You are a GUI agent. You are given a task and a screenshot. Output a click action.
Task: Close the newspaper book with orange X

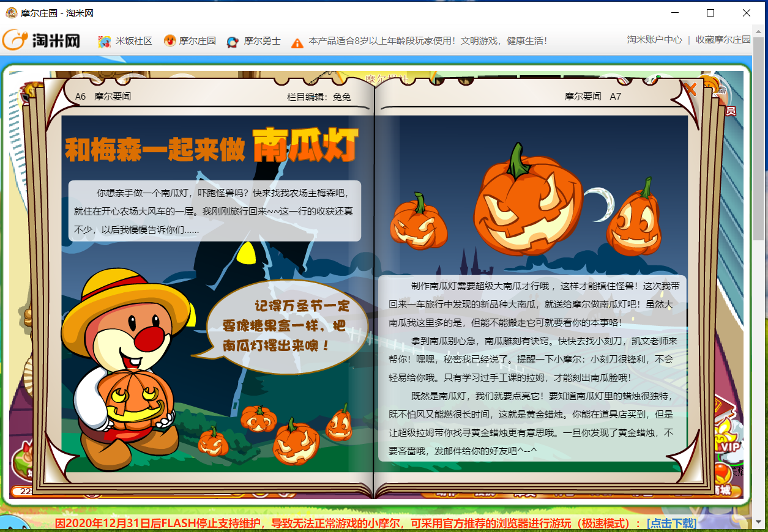(x=690, y=89)
